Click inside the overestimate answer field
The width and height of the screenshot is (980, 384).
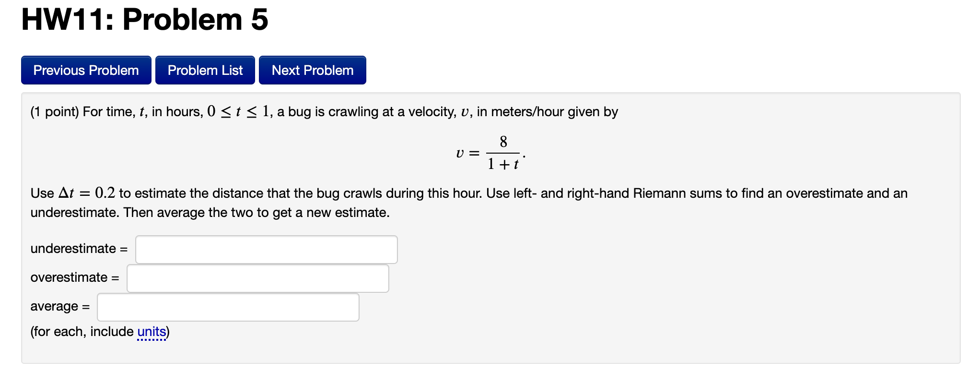pyautogui.click(x=257, y=278)
